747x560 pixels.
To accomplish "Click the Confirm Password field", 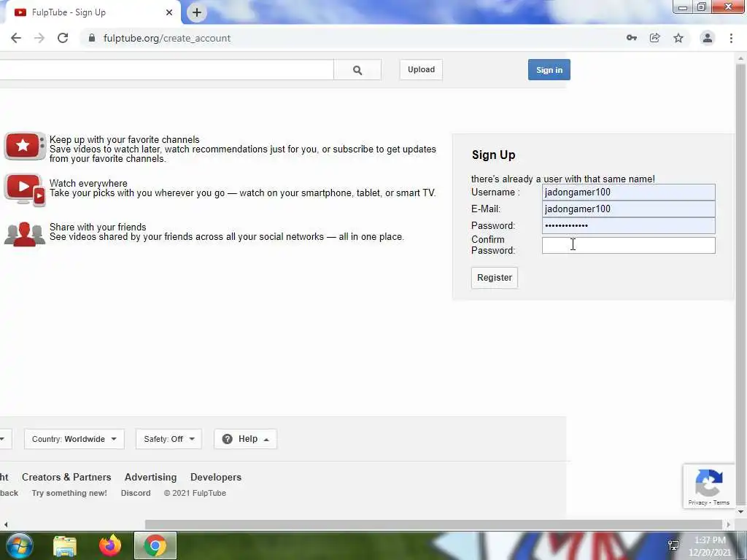I will click(x=628, y=245).
